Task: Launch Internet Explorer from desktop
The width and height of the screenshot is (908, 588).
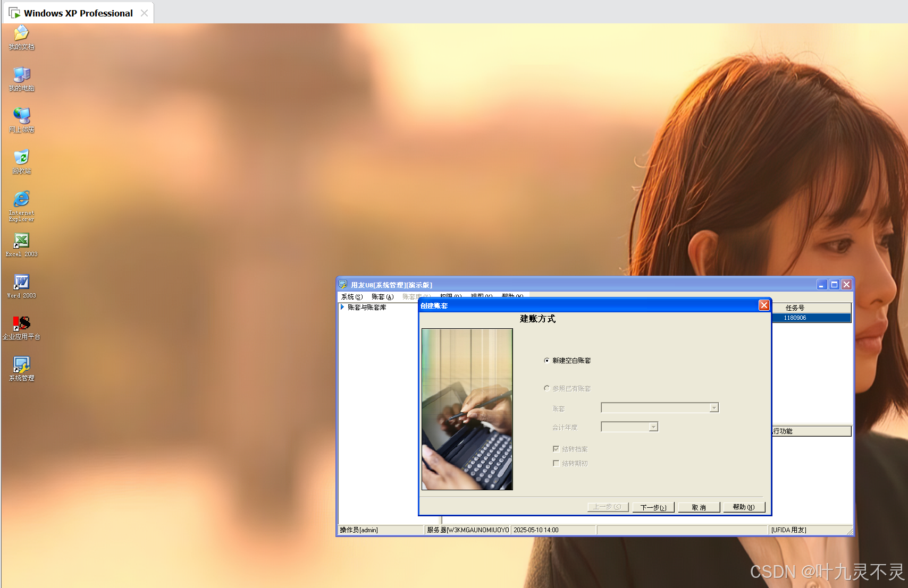Action: pyautogui.click(x=21, y=206)
